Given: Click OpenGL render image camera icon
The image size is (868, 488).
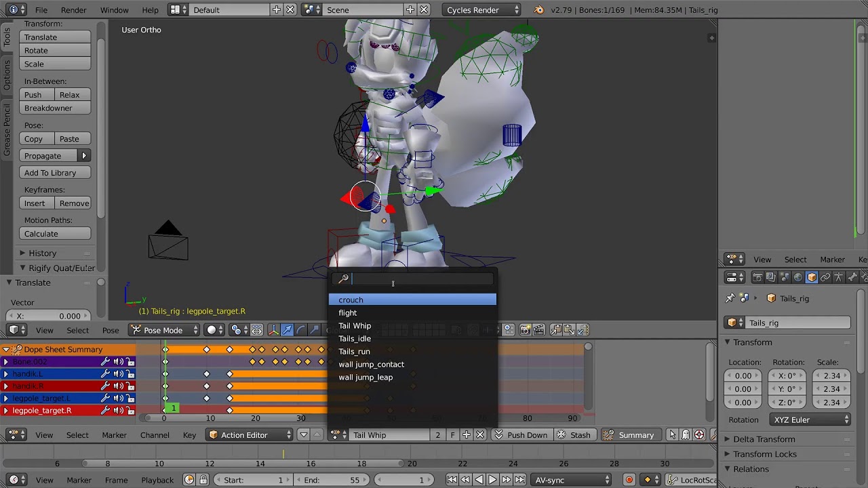Looking at the screenshot, I should click(x=526, y=330).
